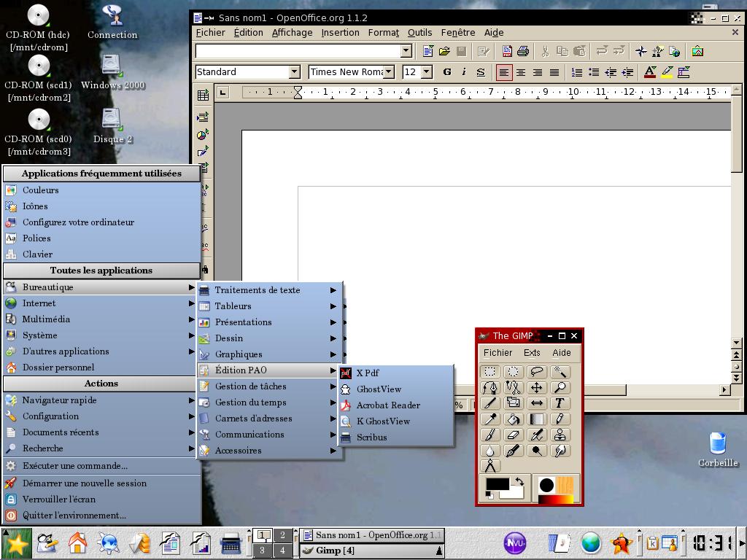Select the Smudge finger tool in GIMP
Viewport: 747px width, 560px height.
(x=560, y=451)
